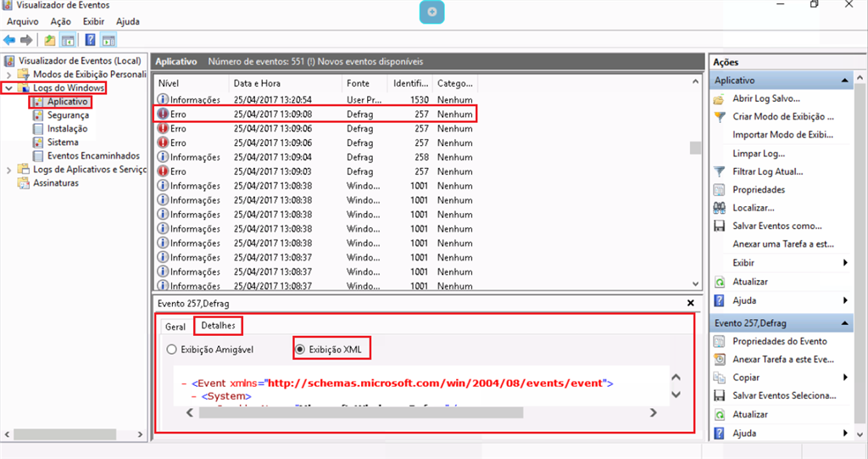Switch to the Geral tab
Viewport: 868px width, 459px height.
coord(175,327)
